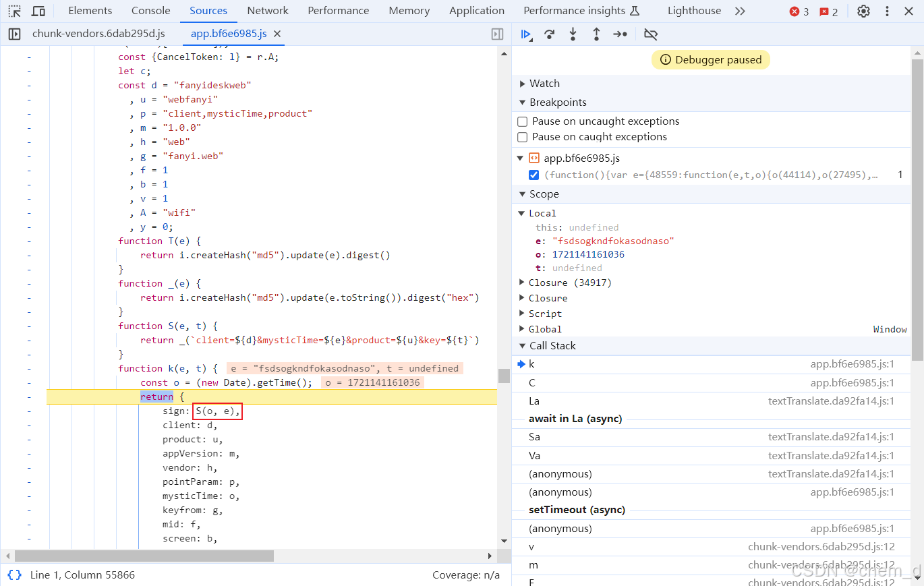Step into next function call
Viewport: 924px width, 586px height.
pos(573,34)
